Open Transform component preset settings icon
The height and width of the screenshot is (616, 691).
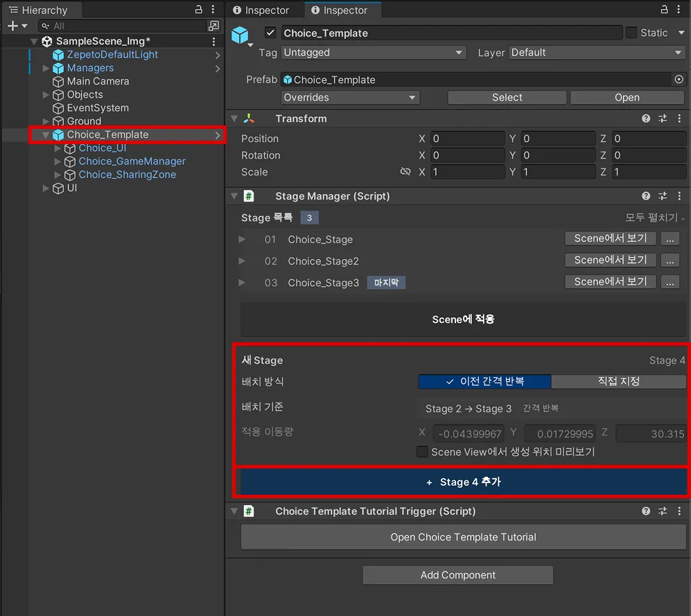click(663, 118)
